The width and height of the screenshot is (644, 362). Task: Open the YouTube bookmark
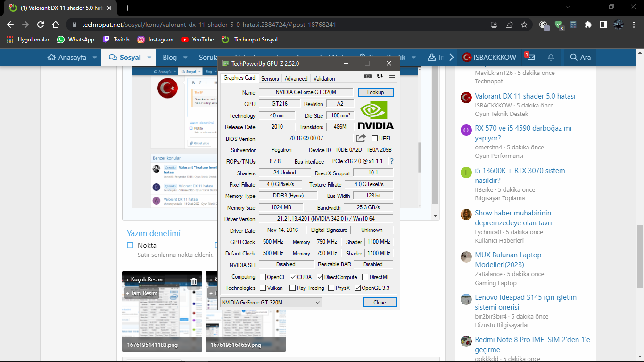tap(198, 40)
